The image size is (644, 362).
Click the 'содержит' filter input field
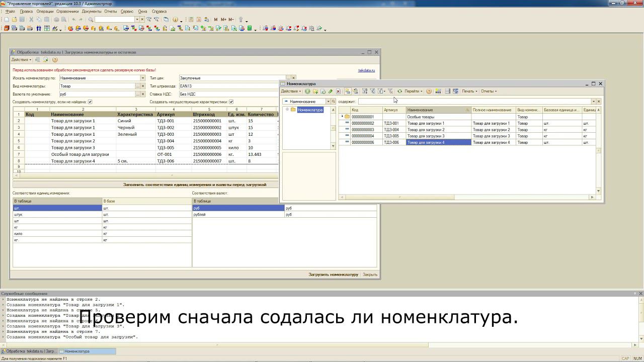tap(474, 102)
